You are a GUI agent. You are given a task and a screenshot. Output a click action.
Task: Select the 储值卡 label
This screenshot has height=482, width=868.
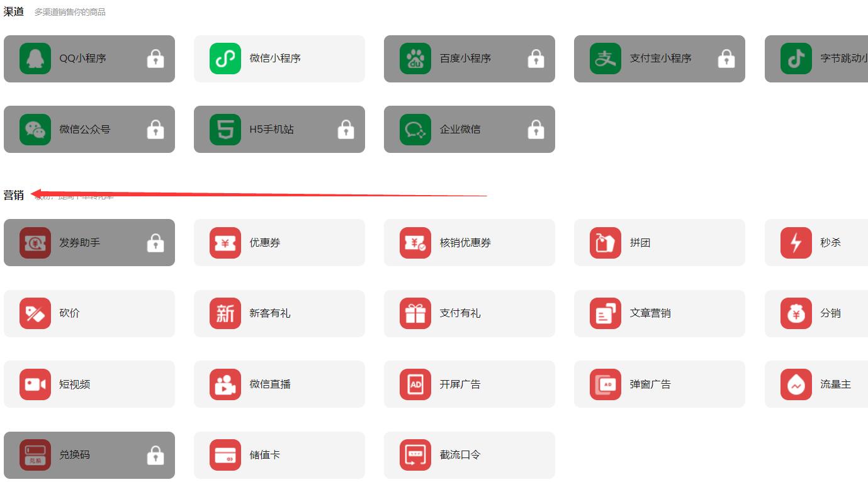[x=265, y=455]
